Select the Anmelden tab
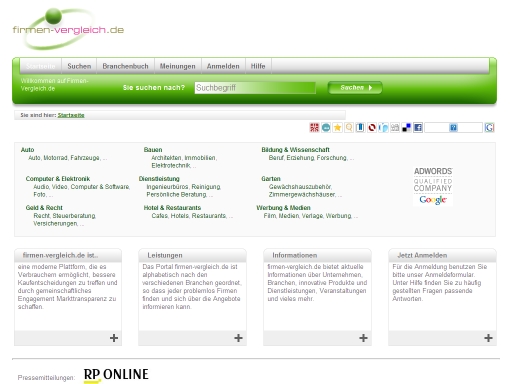This screenshot has width=512, height=384. point(223,66)
